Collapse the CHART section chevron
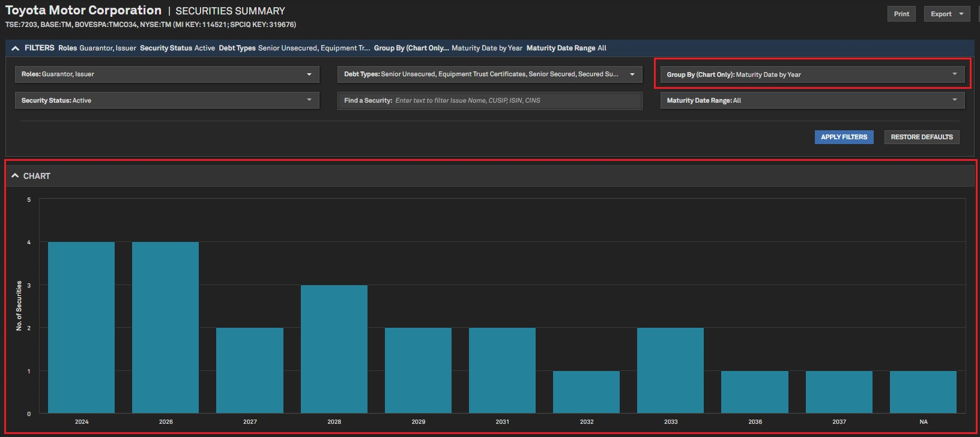980x437 pixels. (x=15, y=176)
